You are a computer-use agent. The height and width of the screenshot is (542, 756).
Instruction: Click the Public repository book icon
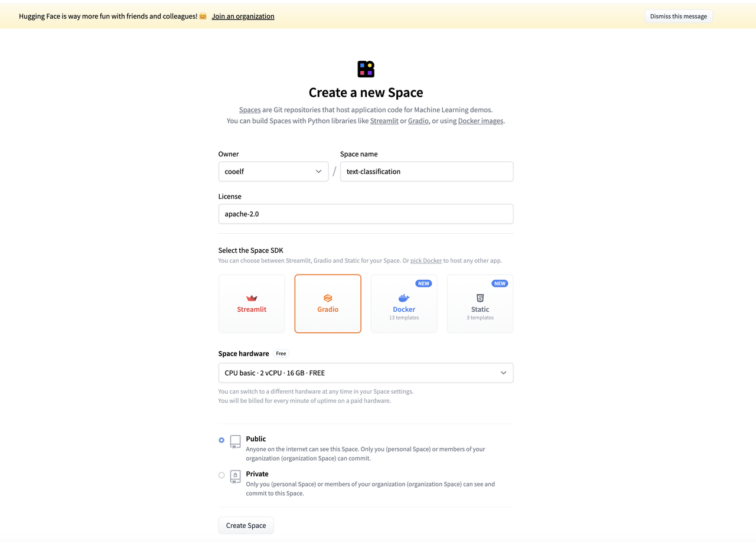tap(235, 442)
